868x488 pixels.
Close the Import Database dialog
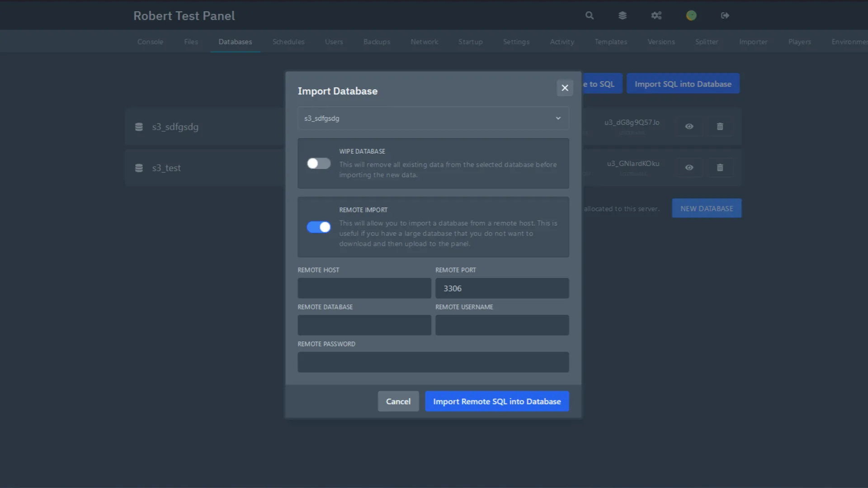tap(565, 88)
